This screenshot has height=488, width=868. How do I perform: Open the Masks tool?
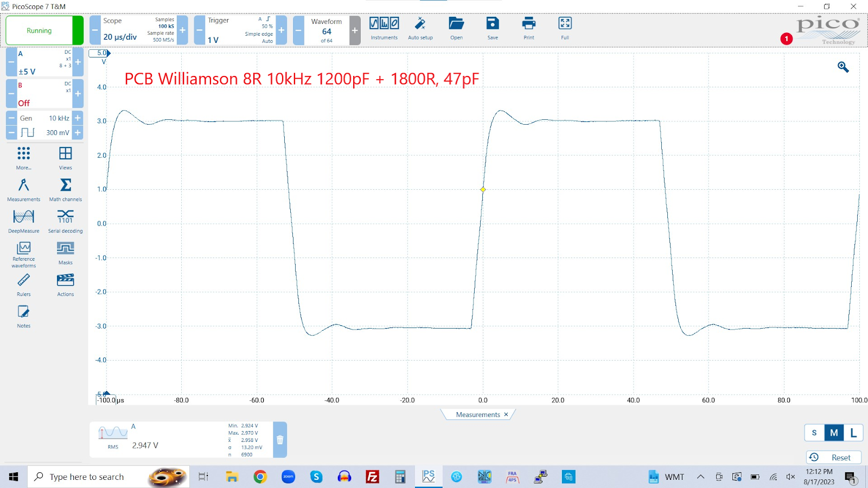coord(66,253)
